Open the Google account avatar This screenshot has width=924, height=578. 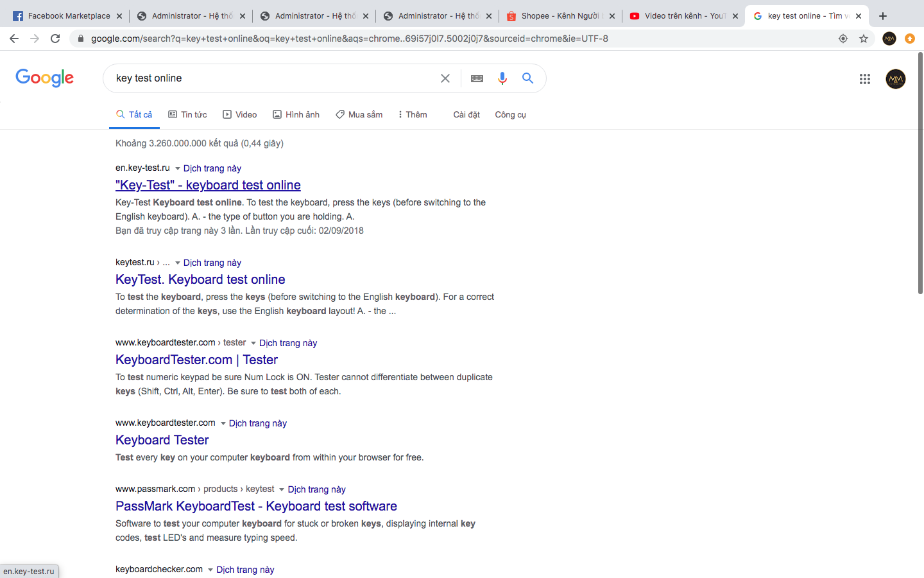click(x=896, y=79)
